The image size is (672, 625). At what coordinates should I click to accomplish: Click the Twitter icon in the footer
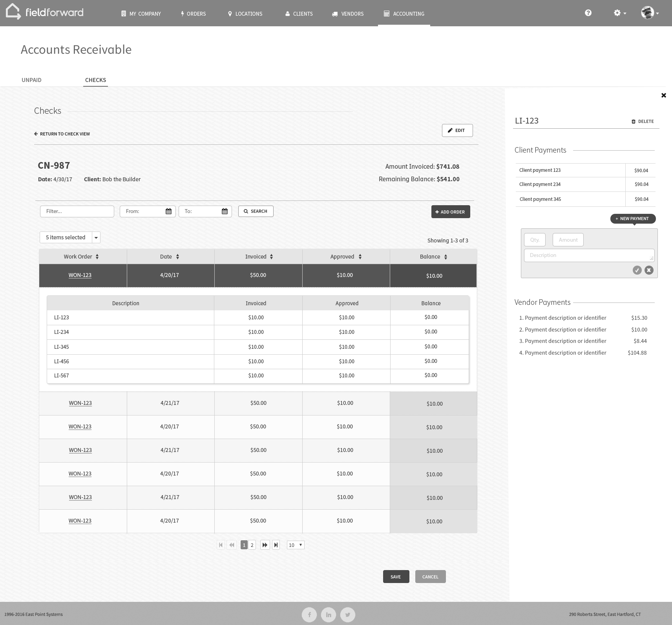pyautogui.click(x=347, y=614)
